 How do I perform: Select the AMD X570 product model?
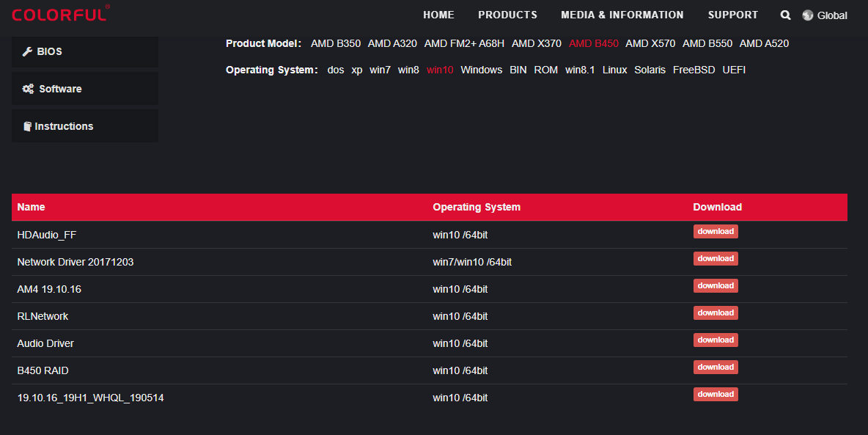650,43
